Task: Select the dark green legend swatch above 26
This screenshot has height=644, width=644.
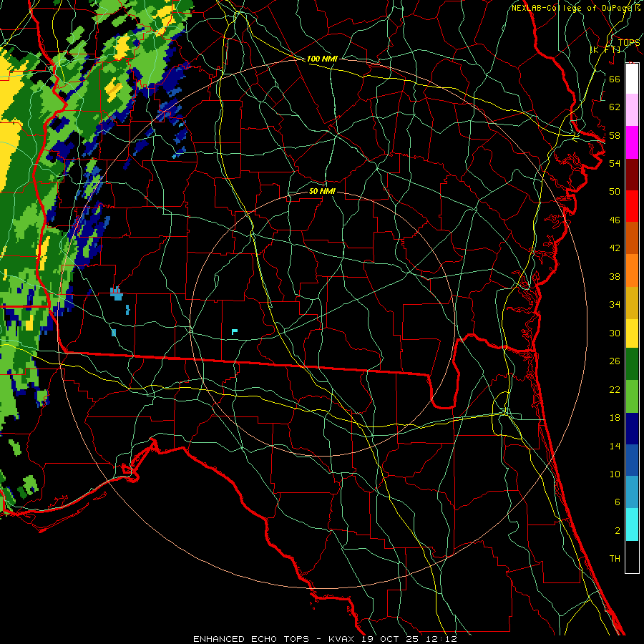Action: coord(632,364)
